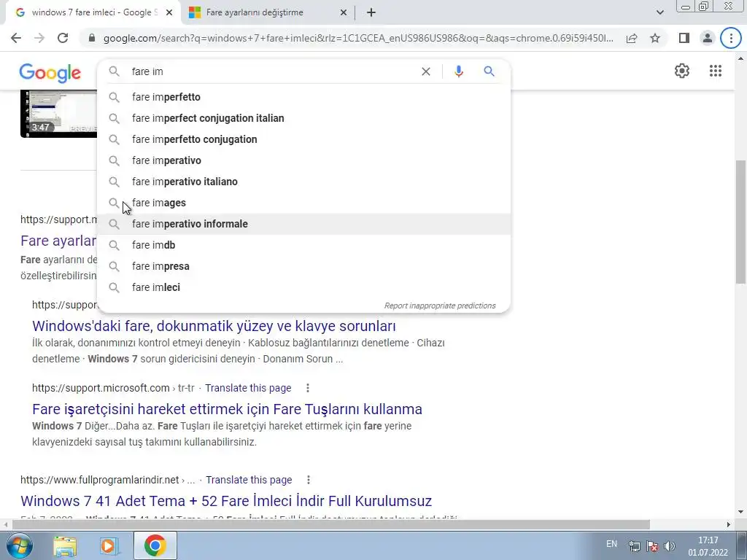Close the Fare ayarlarını değiştirme tab
This screenshot has height=560, width=747.
click(x=343, y=12)
